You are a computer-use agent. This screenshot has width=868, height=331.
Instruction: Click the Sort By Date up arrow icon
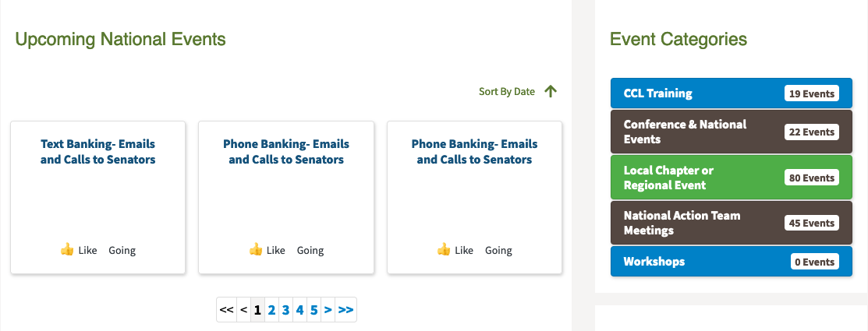pyautogui.click(x=550, y=92)
